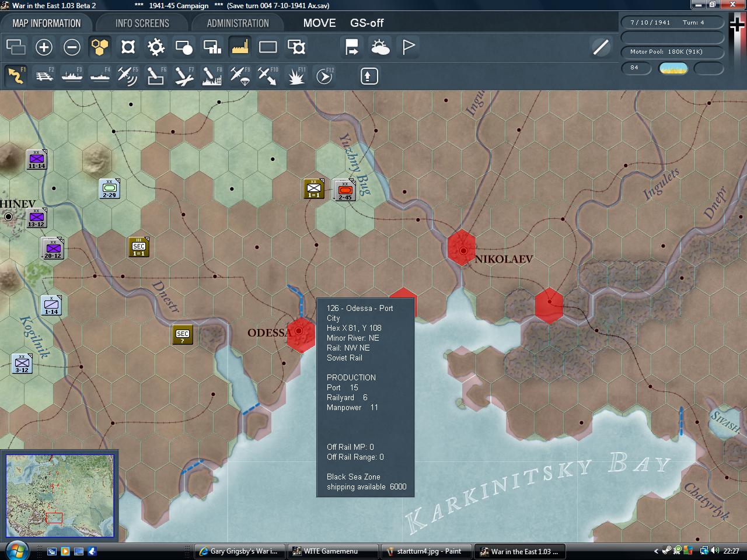Click the sky and wheat terrain indicator
Viewport: 747px width, 560px height.
(x=673, y=68)
